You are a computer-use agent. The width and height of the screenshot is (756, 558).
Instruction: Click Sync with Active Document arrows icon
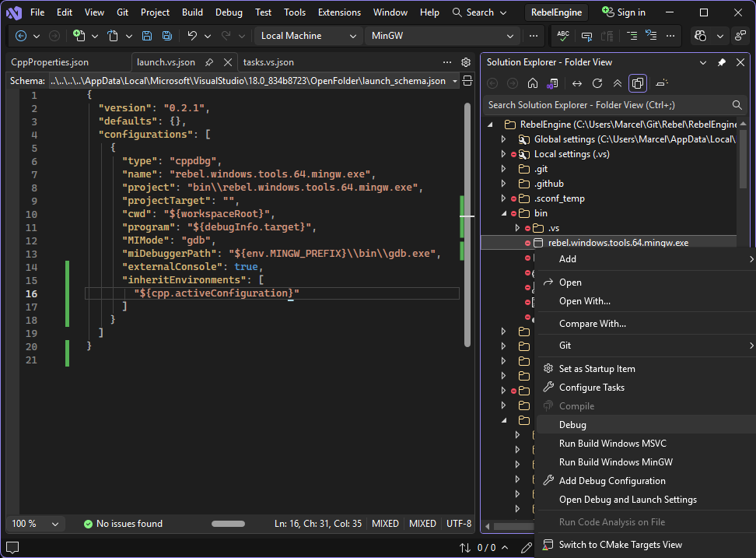pyautogui.click(x=576, y=83)
